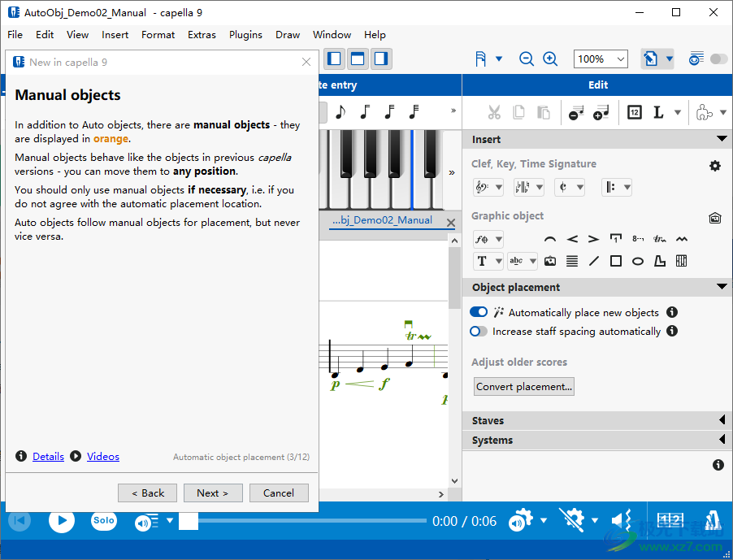Open Clef, Key, Time Signature settings gear
Viewport: 733px width, 560px height.
click(x=715, y=166)
